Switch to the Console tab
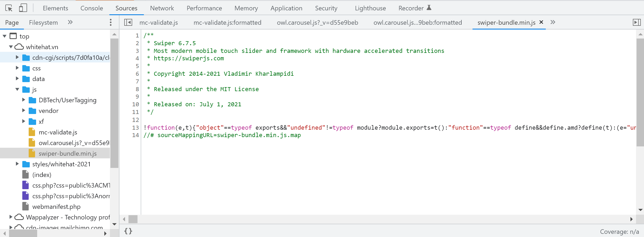The image size is (644, 237). coord(92,8)
